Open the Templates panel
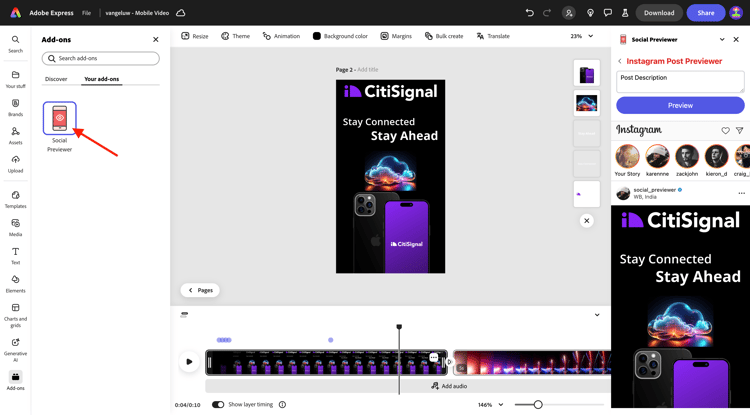Viewport: 750px width, 415px height. coord(15,199)
